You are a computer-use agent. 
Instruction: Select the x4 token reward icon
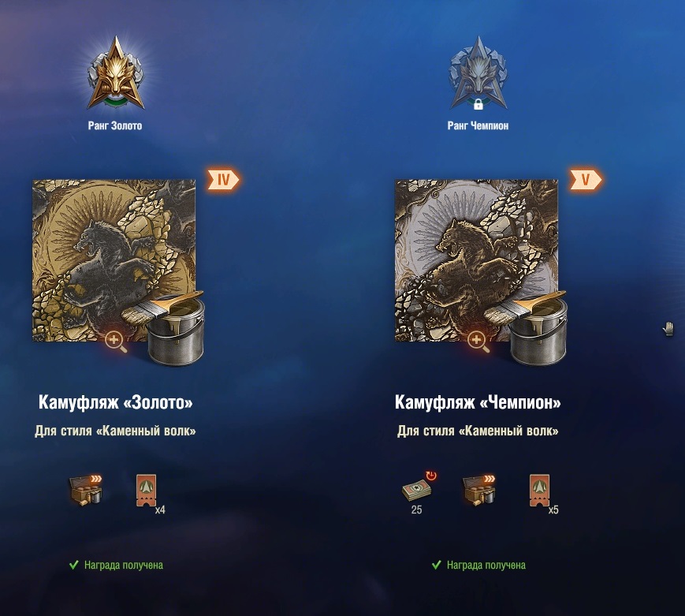point(147,491)
